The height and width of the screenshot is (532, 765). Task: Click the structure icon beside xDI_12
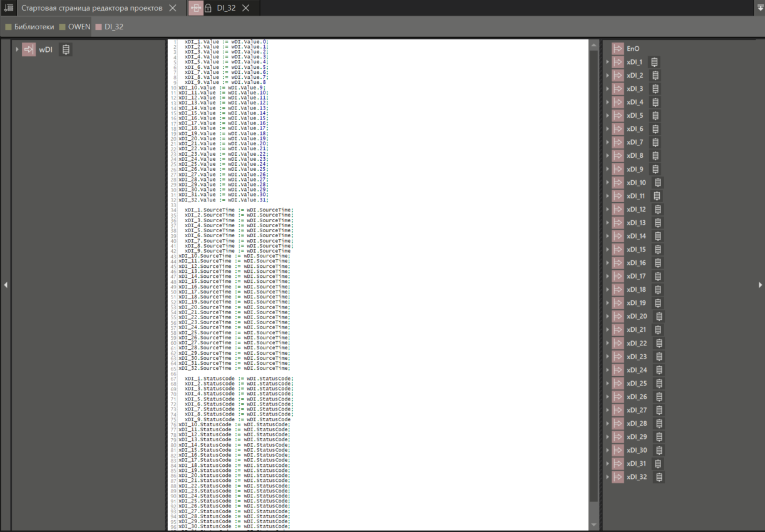[658, 210]
